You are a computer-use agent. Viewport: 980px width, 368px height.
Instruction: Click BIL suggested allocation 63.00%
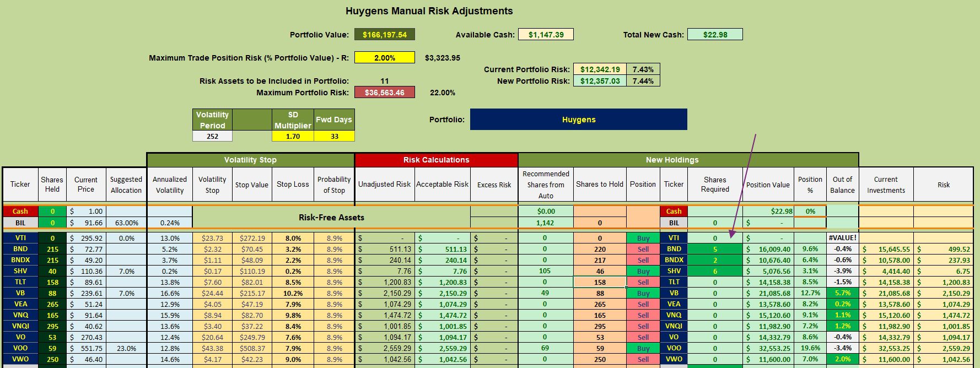click(x=126, y=223)
